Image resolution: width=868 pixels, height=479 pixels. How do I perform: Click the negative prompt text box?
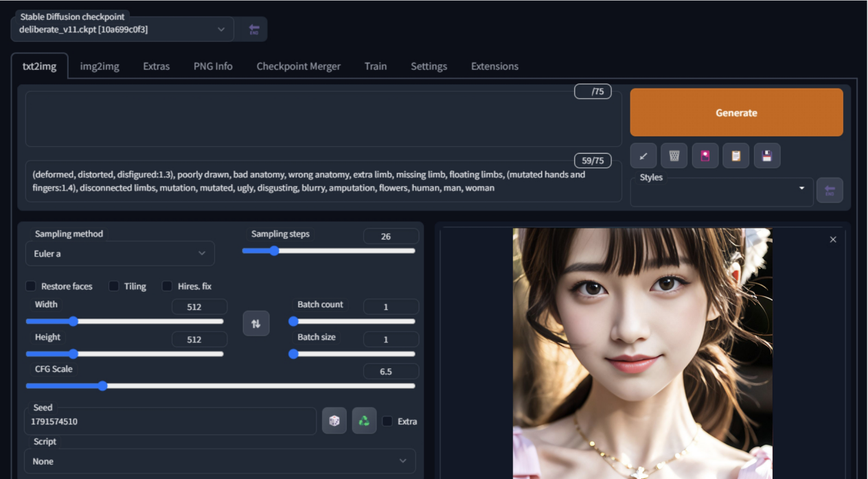click(x=323, y=181)
